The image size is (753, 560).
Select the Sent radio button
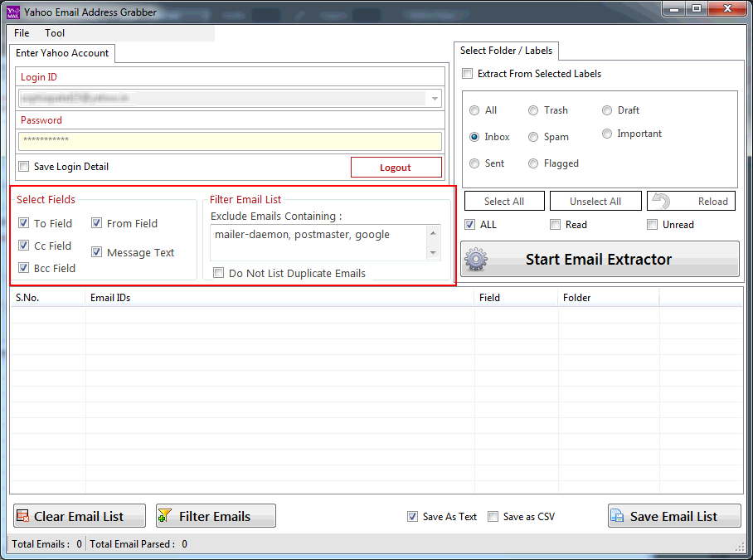[x=474, y=163]
